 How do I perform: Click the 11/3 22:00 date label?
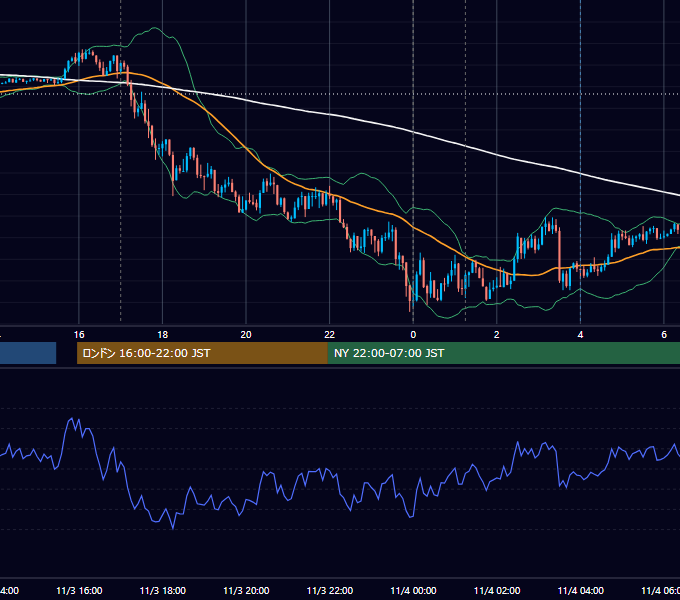pos(330,591)
